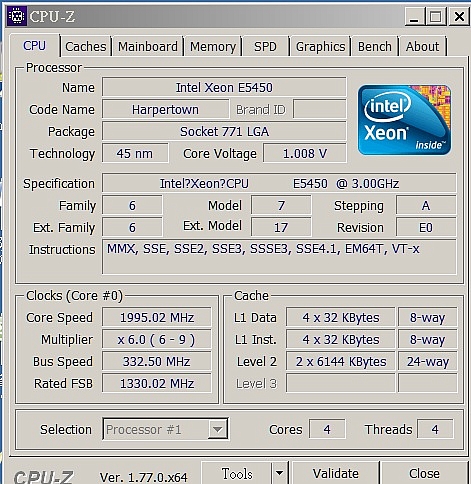
Task: Click the L1 Data 8-way associativity value
Action: tap(428, 317)
